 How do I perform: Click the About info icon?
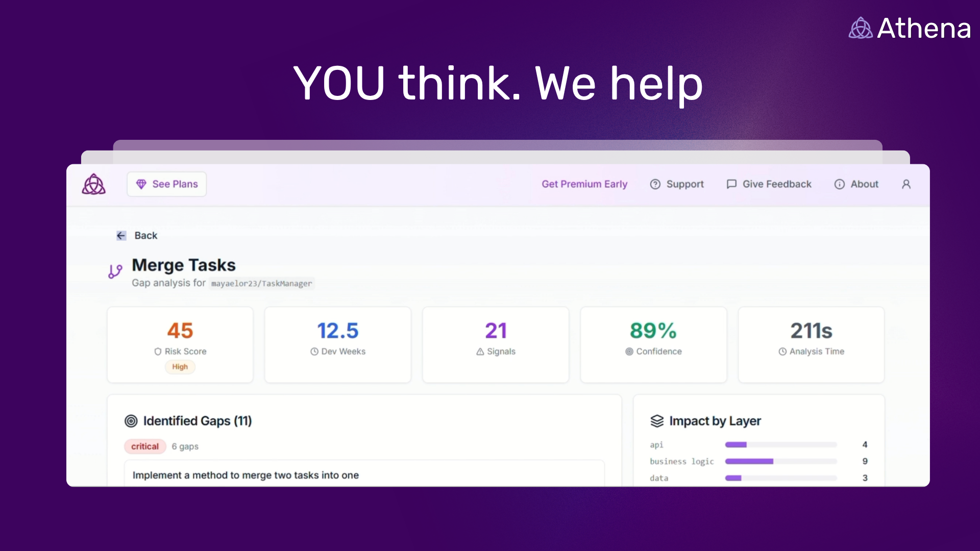839,184
